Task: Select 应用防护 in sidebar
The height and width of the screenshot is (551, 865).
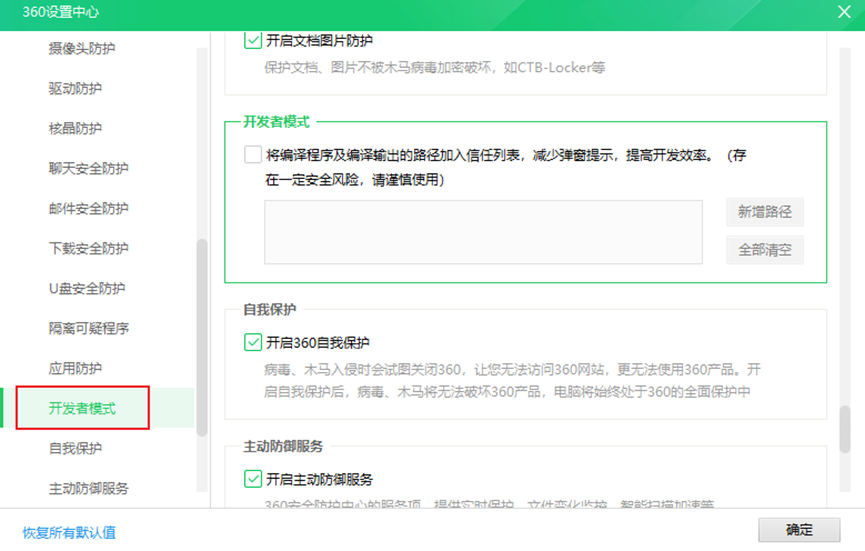Action: click(75, 368)
